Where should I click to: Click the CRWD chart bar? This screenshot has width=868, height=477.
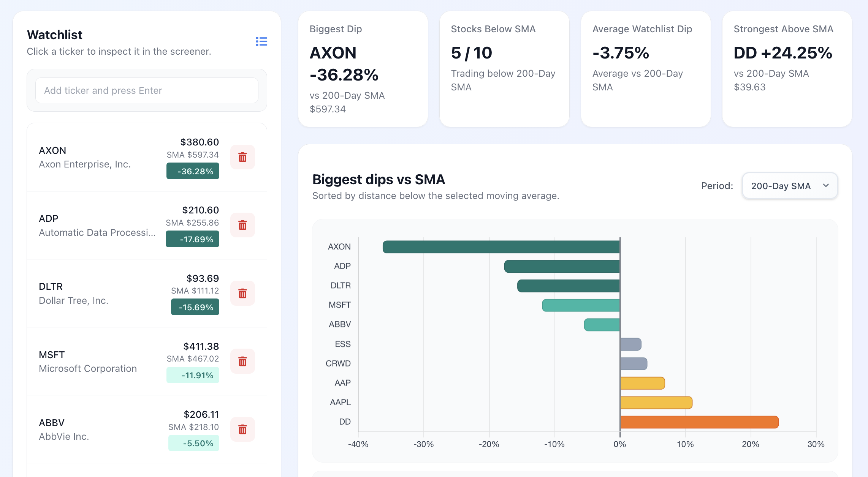click(x=634, y=363)
